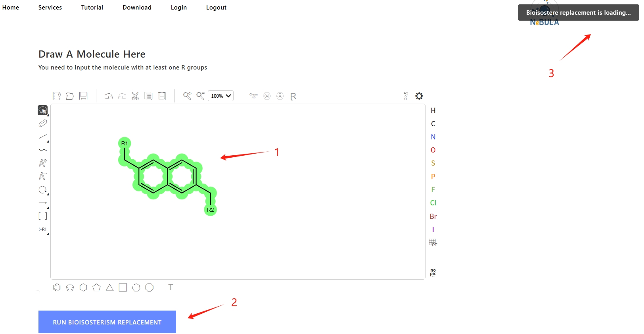
Task: Insert the cyclopentadiene template
Action: 70,287
